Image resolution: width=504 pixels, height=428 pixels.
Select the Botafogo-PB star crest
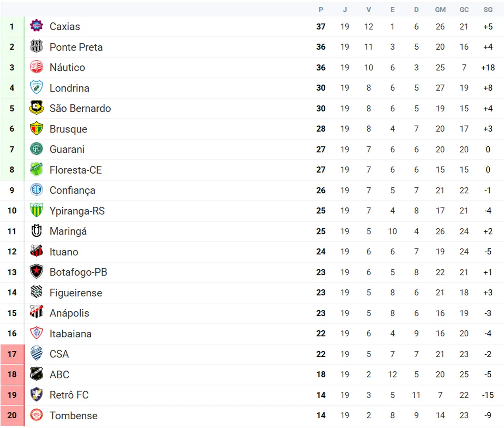coord(37,272)
